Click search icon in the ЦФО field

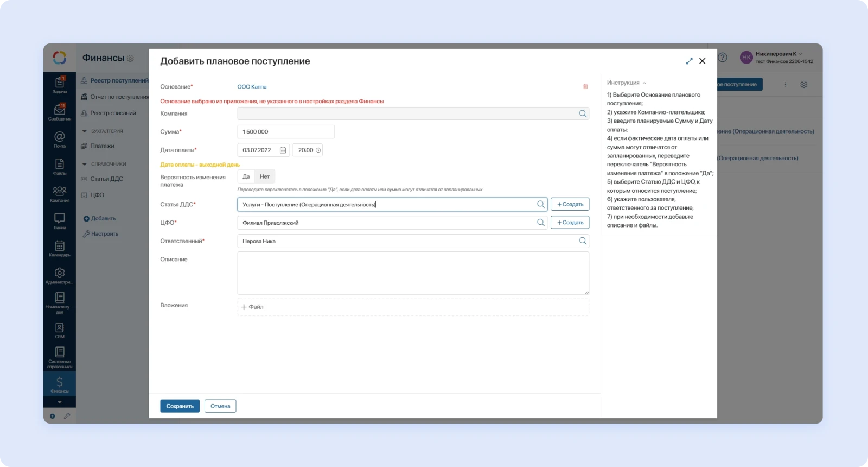click(540, 223)
